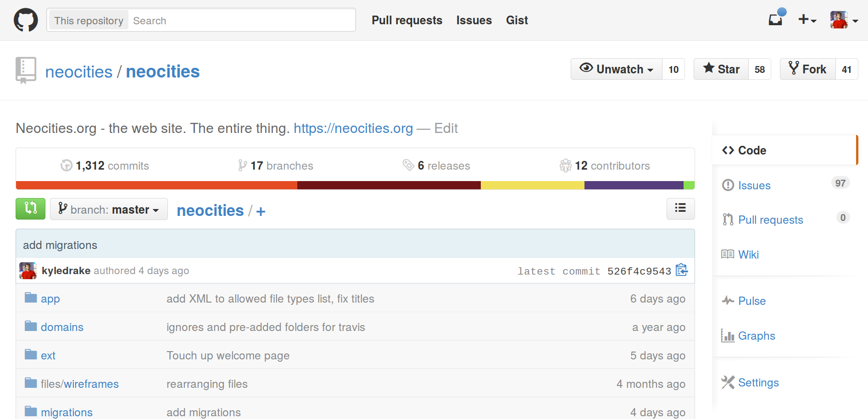Click the orange-red language bar segment

(x=156, y=185)
